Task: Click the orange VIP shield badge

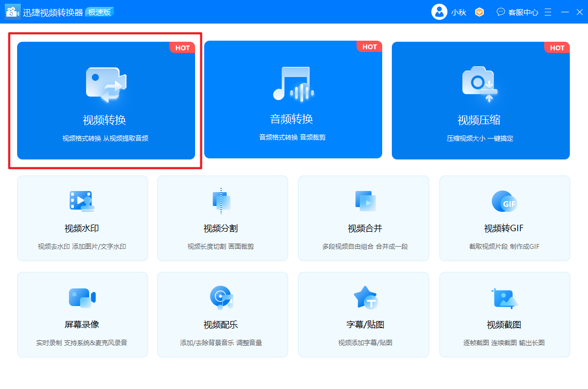Action: tap(479, 12)
